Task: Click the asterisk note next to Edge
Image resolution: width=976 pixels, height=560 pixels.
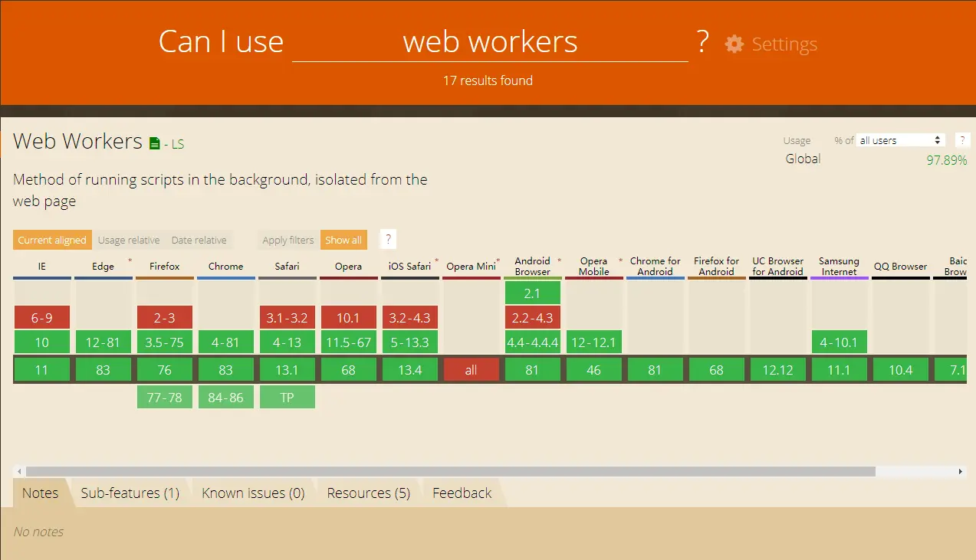Action: [130, 261]
